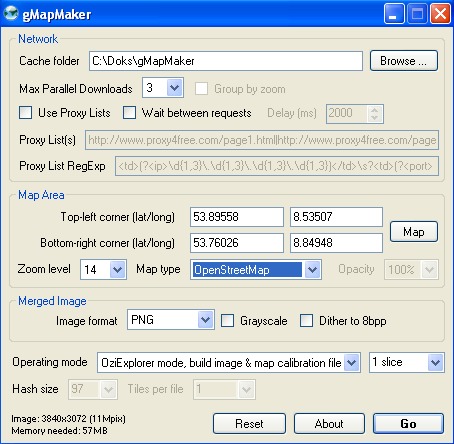
Task: Minimize the gMapMaker window
Action: click(x=394, y=14)
